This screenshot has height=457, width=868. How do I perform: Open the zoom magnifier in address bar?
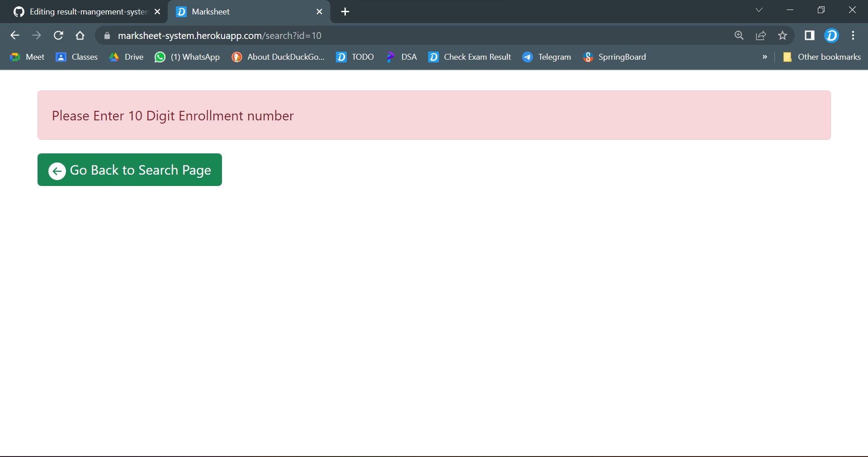(x=739, y=35)
